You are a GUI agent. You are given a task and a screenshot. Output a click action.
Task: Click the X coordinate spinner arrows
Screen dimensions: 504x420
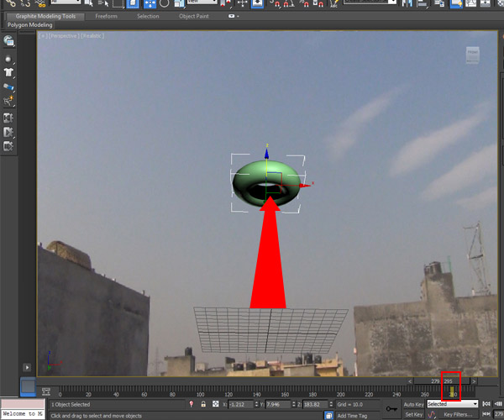click(256, 404)
